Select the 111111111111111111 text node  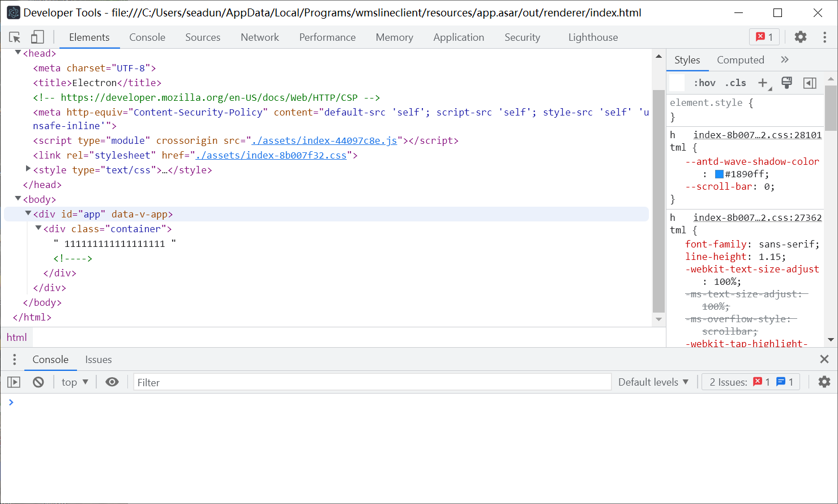pos(115,244)
